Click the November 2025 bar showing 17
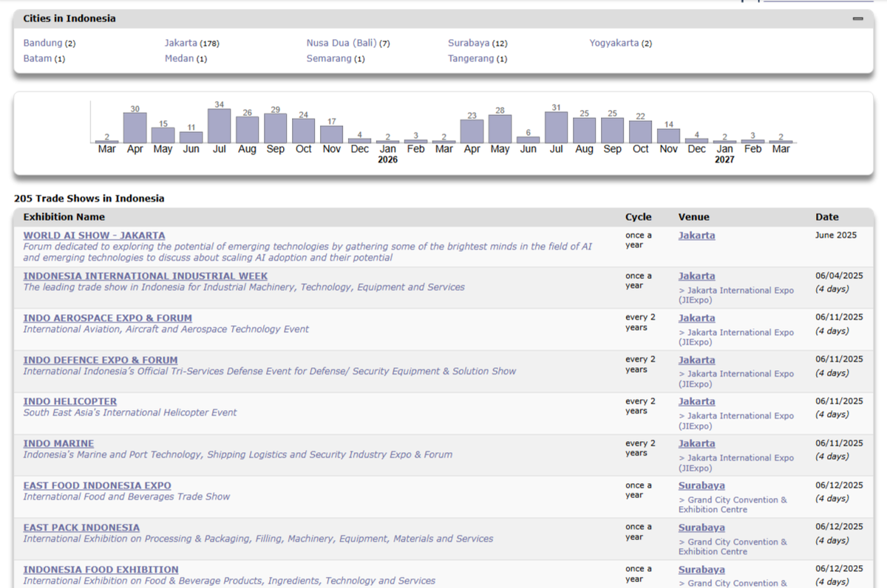 coord(331,134)
